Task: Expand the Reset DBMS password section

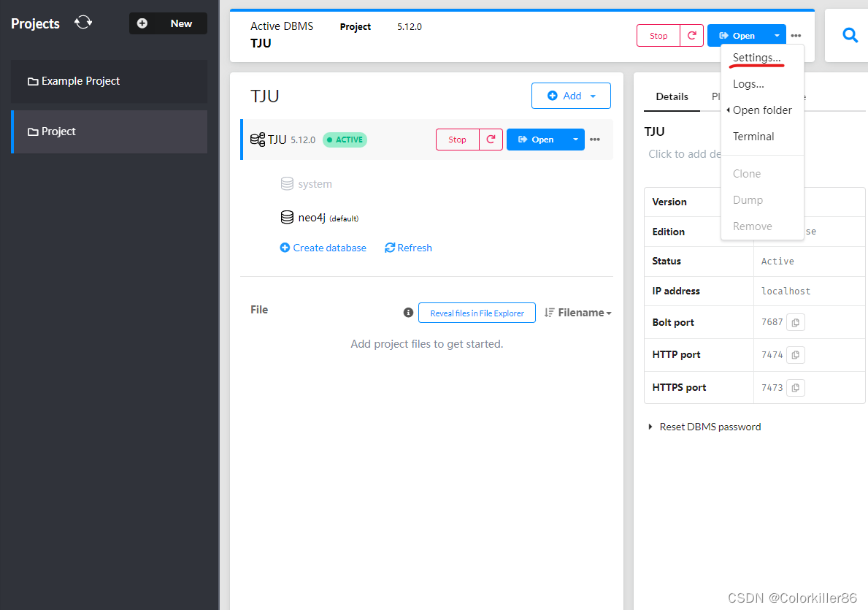Action: click(x=704, y=426)
